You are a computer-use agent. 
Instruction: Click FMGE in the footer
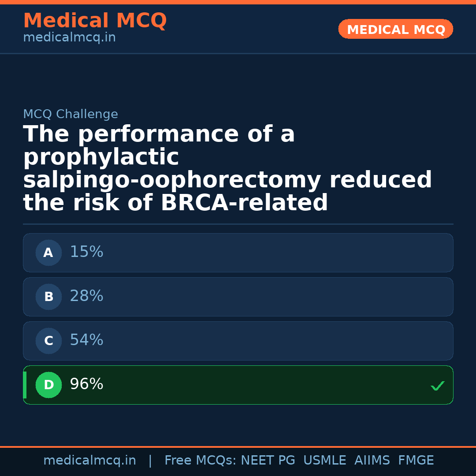coord(416,461)
